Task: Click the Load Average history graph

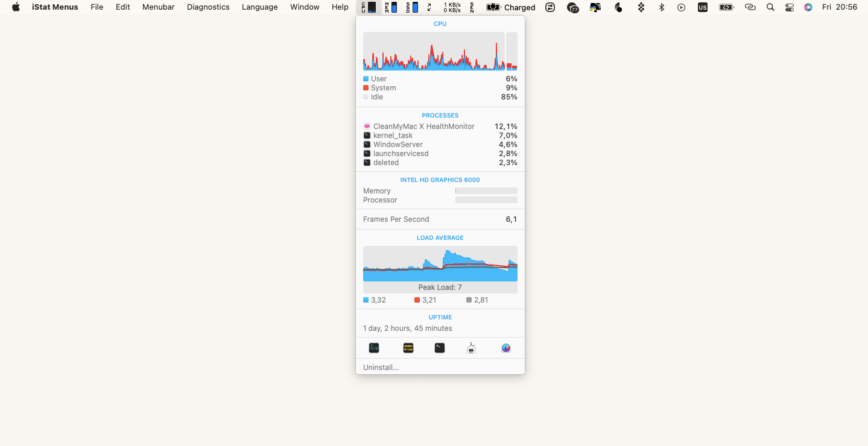Action: coord(440,263)
